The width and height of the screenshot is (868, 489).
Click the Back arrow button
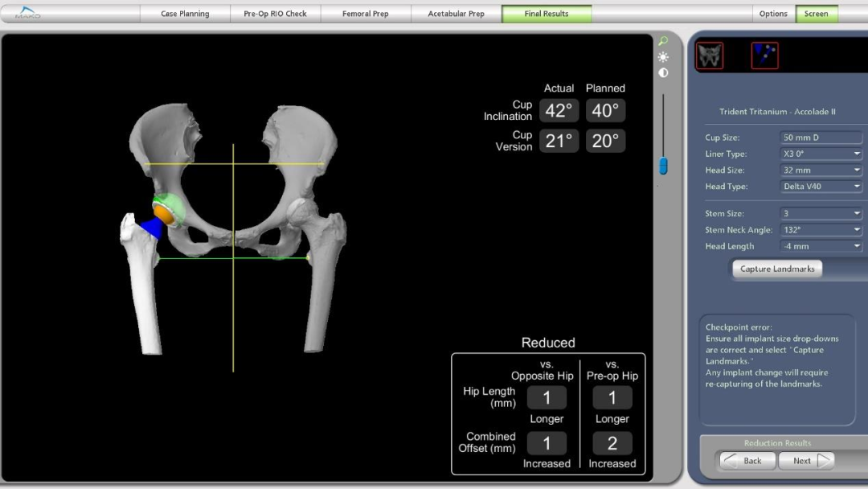[747, 461]
